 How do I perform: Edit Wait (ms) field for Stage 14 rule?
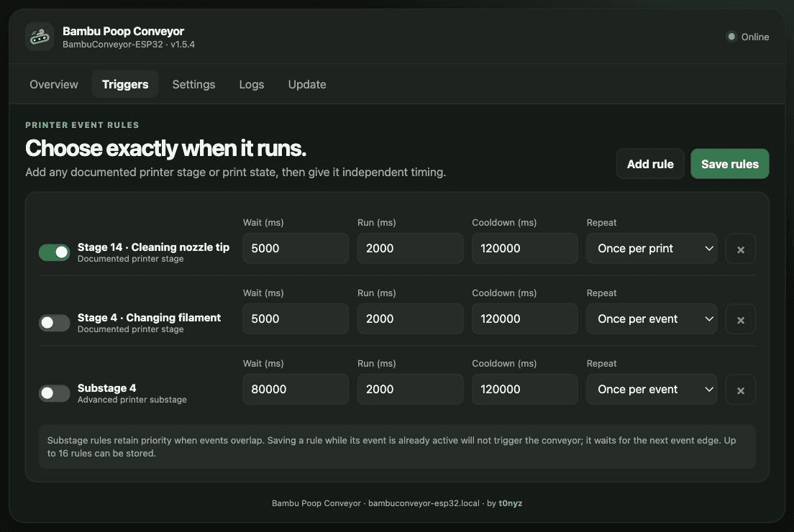(x=296, y=249)
